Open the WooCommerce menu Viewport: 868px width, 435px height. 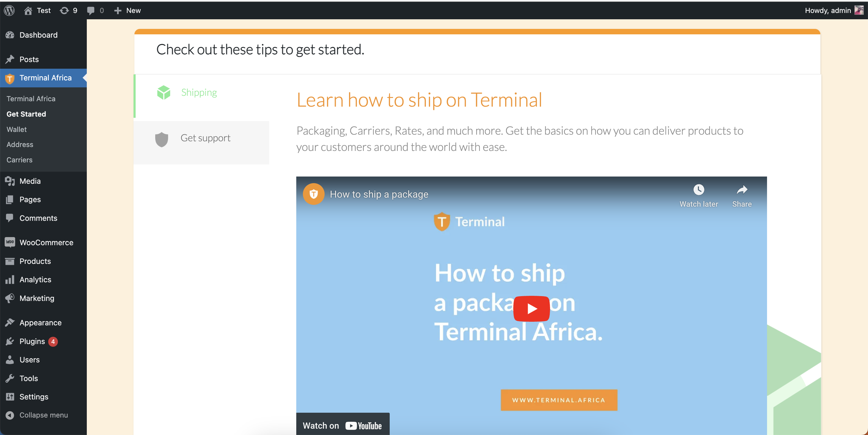pyautogui.click(x=46, y=243)
